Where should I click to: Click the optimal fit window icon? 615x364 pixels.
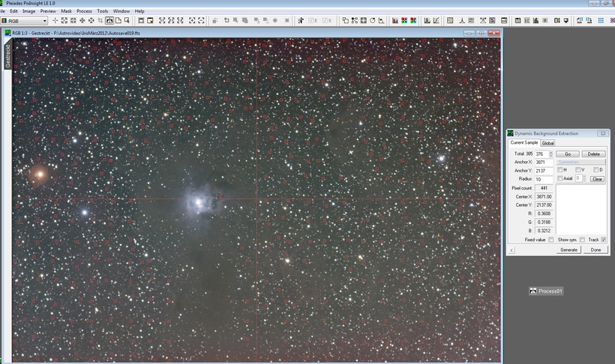[150, 20]
